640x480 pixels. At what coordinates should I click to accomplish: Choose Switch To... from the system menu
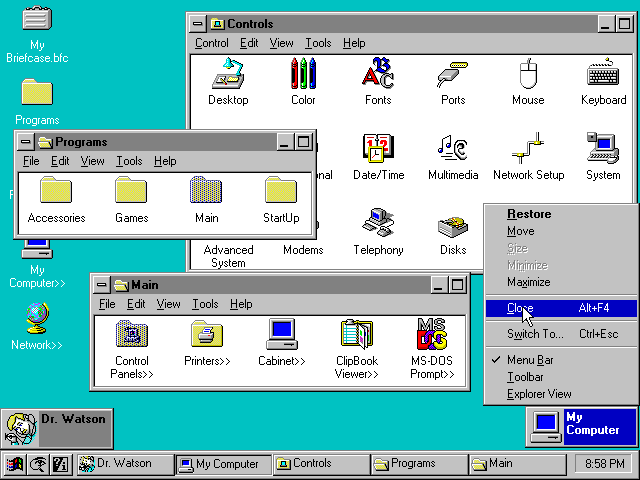561,333
